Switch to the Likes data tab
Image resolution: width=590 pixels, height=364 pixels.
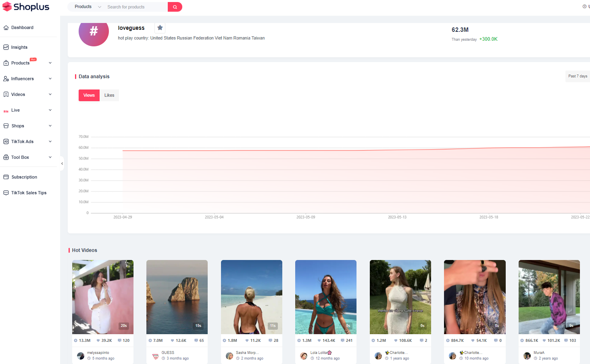click(109, 95)
